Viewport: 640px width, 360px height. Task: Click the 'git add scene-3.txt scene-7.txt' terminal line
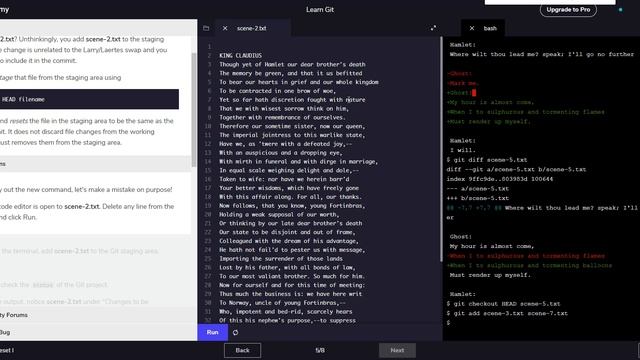(x=507, y=313)
